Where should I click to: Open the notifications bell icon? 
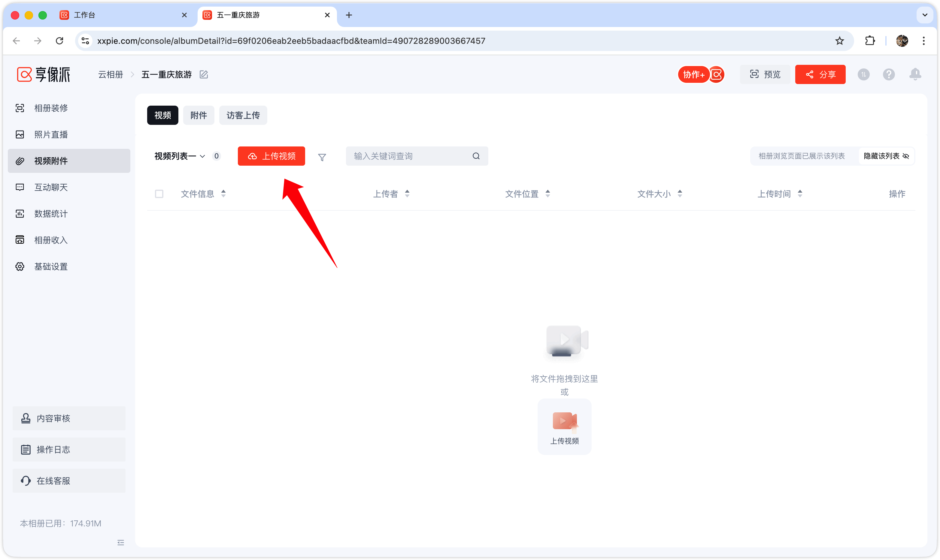coord(915,74)
